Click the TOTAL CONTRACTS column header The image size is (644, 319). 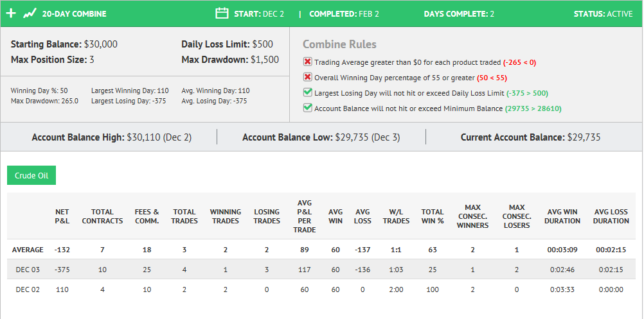coord(102,216)
